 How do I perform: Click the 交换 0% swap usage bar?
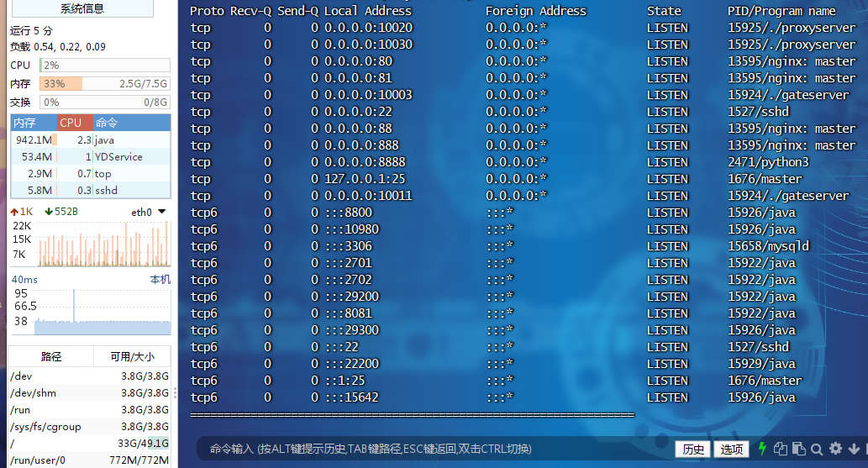pyautogui.click(x=105, y=102)
